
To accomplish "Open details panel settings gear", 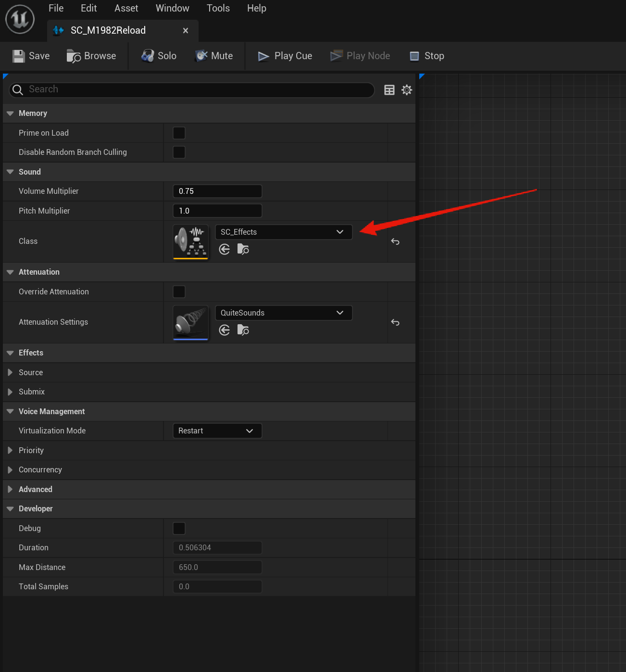I will click(x=407, y=90).
